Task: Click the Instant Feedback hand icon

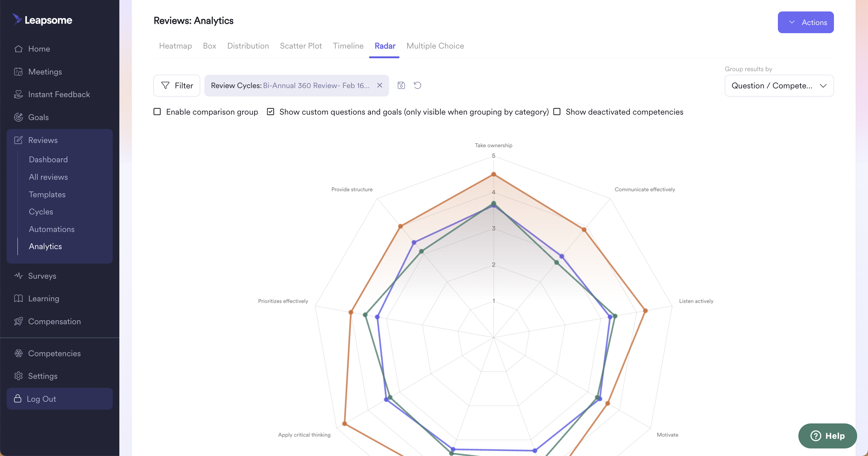Action: pyautogui.click(x=18, y=94)
